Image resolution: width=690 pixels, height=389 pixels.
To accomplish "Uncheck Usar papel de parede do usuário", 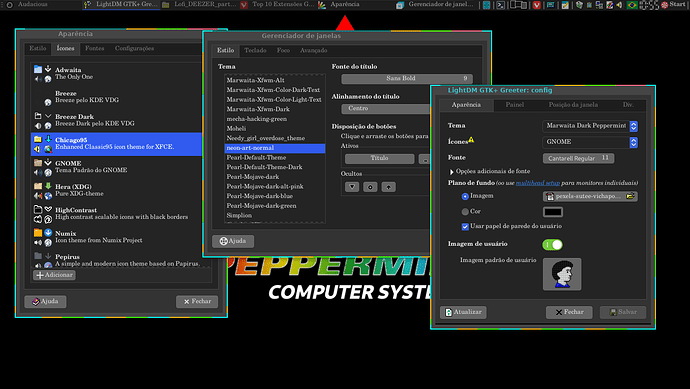I will point(465,227).
